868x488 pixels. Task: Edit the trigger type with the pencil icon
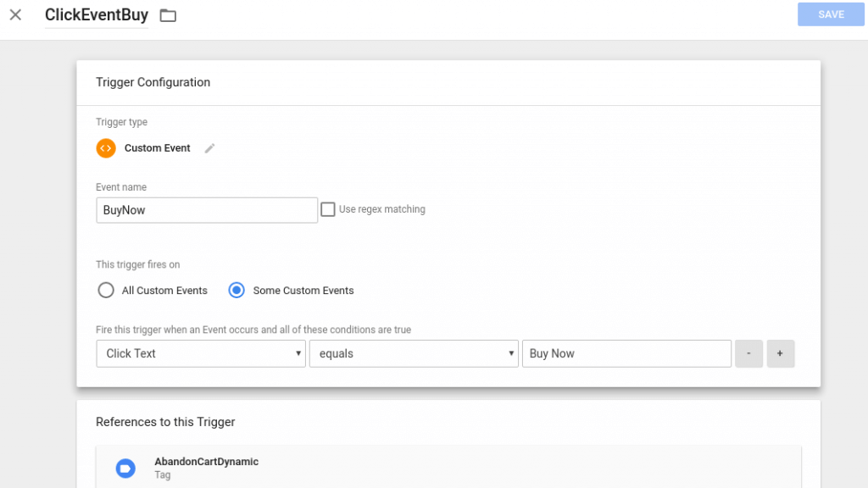point(209,148)
